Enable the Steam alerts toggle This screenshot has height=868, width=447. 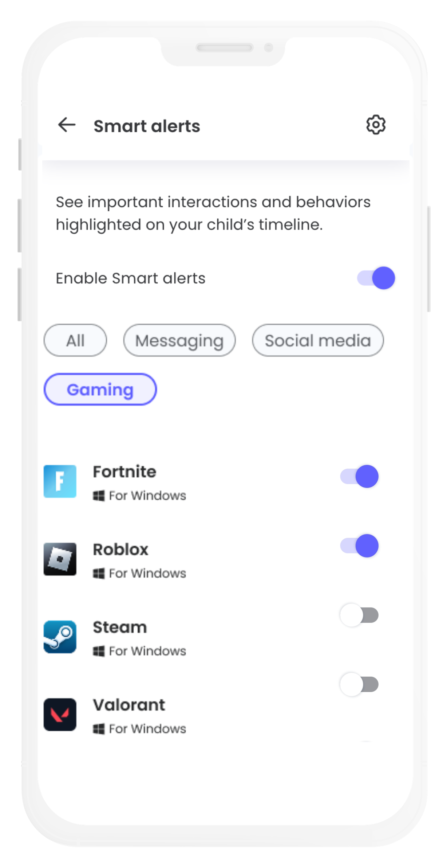359,615
